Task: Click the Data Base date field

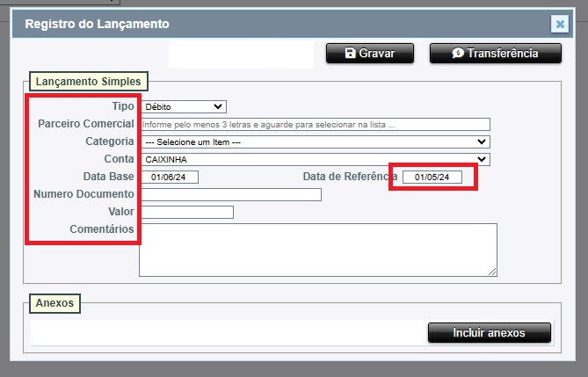Action: 170,177
